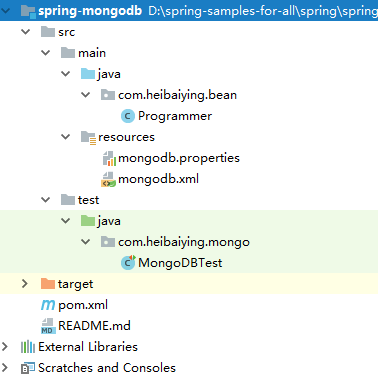Select the com.heibaiying.bean package
The height and width of the screenshot is (387, 378).
tap(177, 95)
